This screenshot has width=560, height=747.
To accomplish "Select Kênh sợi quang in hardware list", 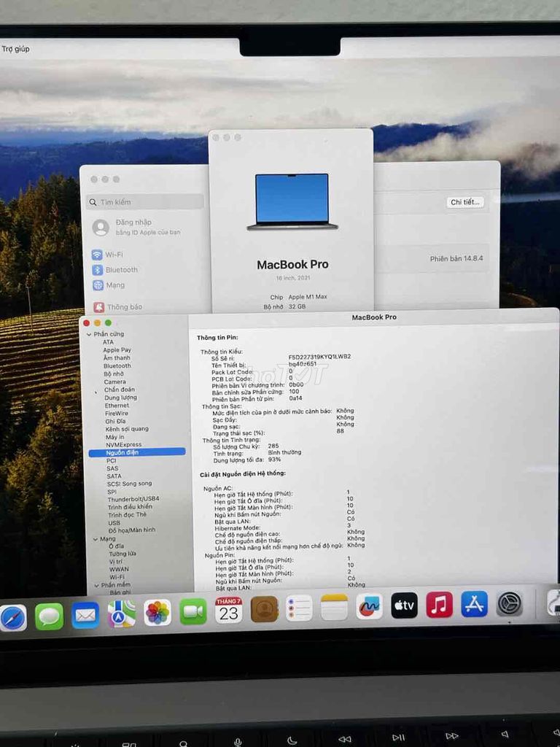I will tap(127, 429).
